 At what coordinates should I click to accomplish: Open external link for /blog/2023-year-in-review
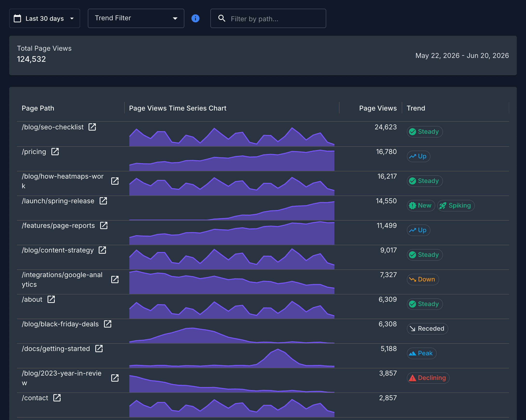115,378
